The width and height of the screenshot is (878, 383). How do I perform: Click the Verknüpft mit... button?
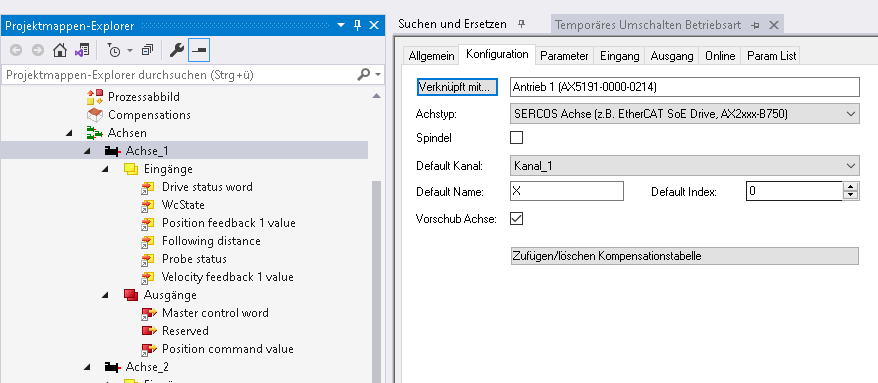point(457,87)
